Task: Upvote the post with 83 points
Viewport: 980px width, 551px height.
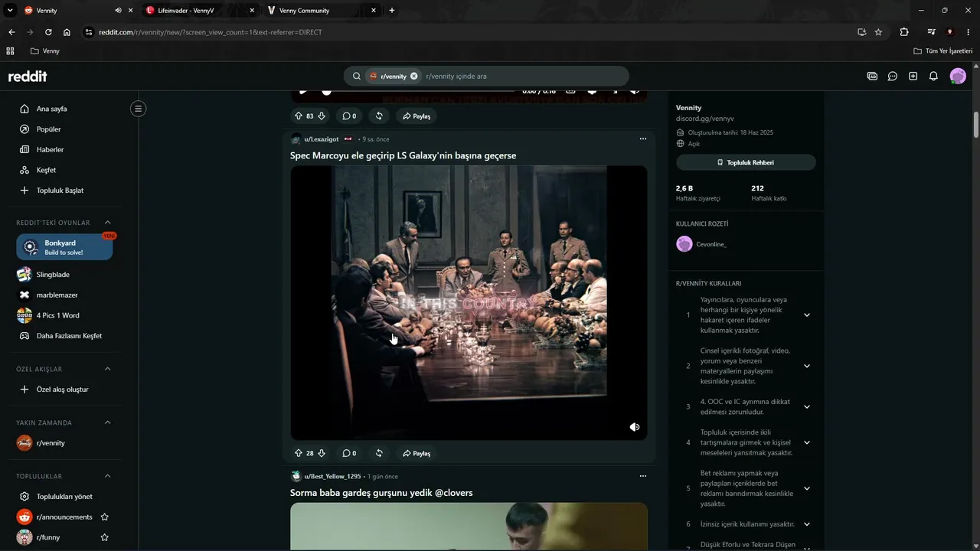Action: pyautogui.click(x=299, y=116)
